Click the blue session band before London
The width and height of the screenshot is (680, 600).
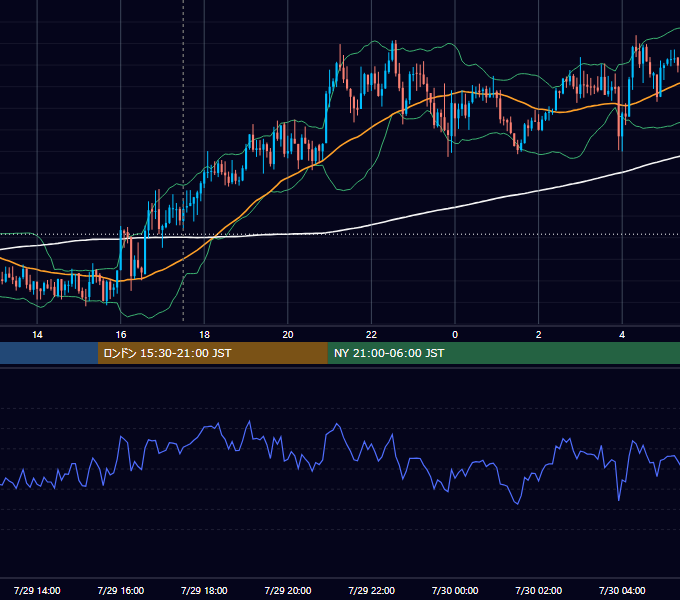coord(49,353)
